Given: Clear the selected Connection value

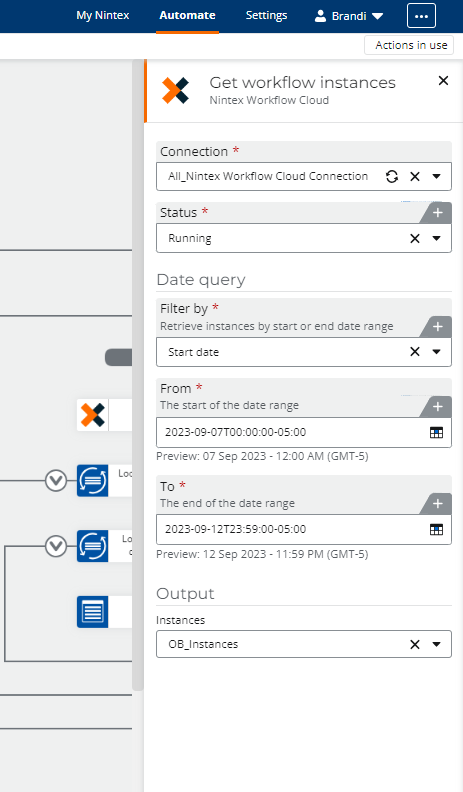Looking at the screenshot, I should (415, 176).
